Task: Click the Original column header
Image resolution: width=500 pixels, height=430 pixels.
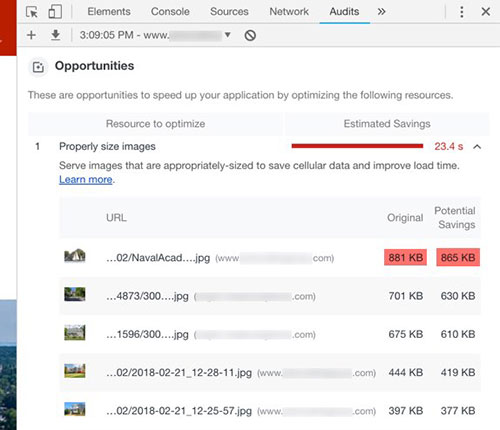Action: [x=405, y=218]
